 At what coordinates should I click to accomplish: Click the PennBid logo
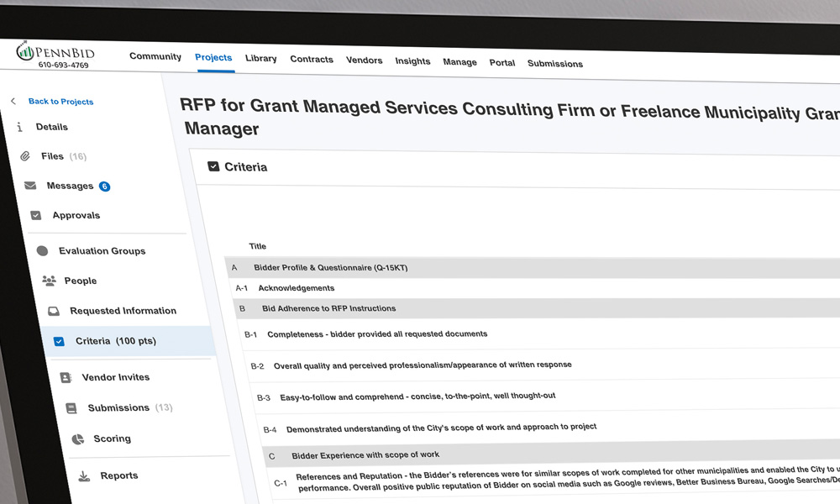(55, 52)
